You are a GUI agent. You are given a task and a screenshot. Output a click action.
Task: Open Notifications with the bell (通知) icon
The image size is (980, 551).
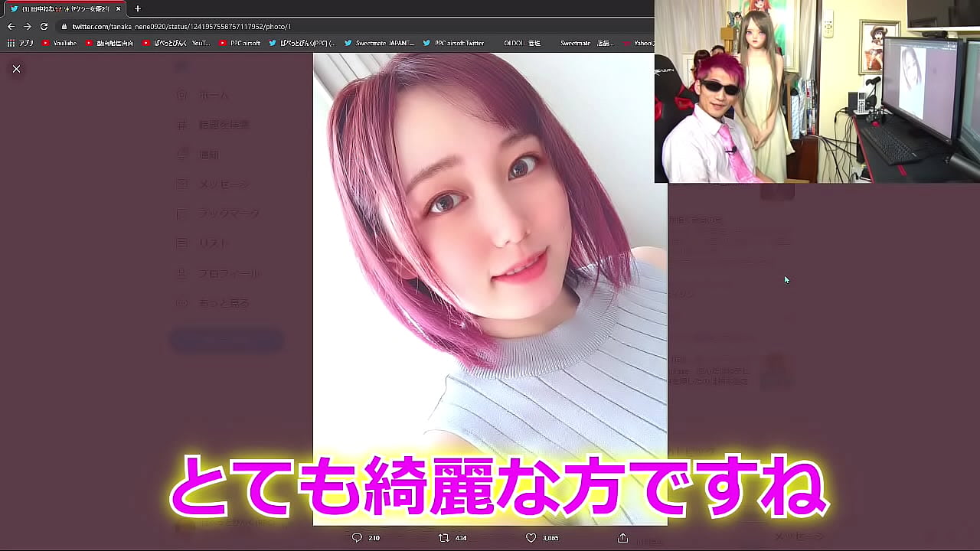[181, 154]
